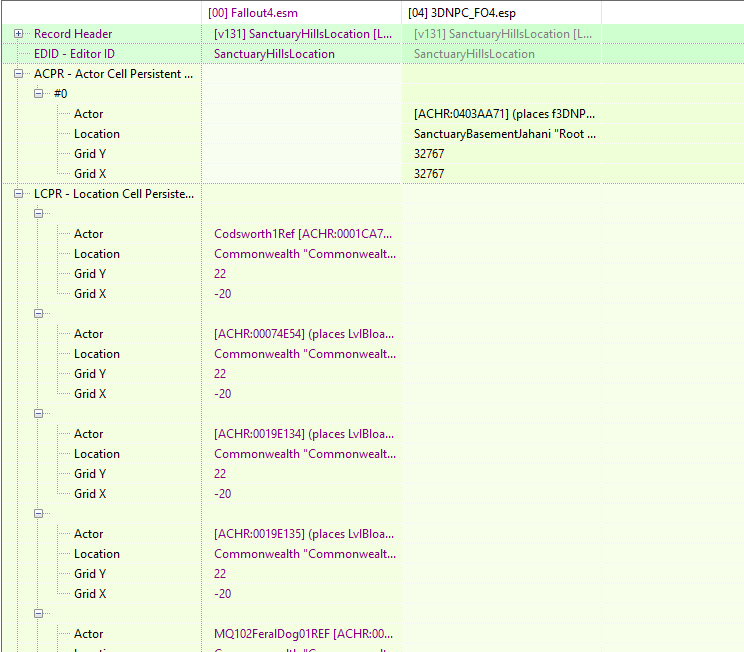Click the [ACHR:0403AA71] places f3DNP actor value
Viewport: 744px width, 652px height.
pos(504,114)
